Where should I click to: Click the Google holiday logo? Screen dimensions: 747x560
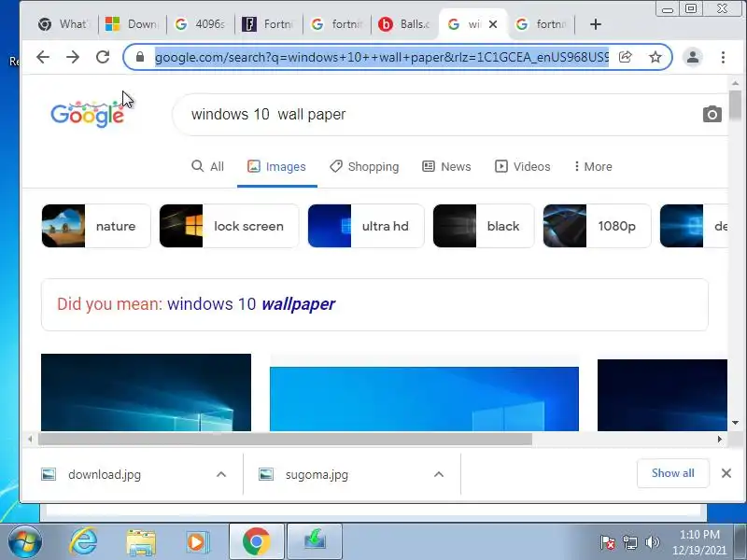87,114
